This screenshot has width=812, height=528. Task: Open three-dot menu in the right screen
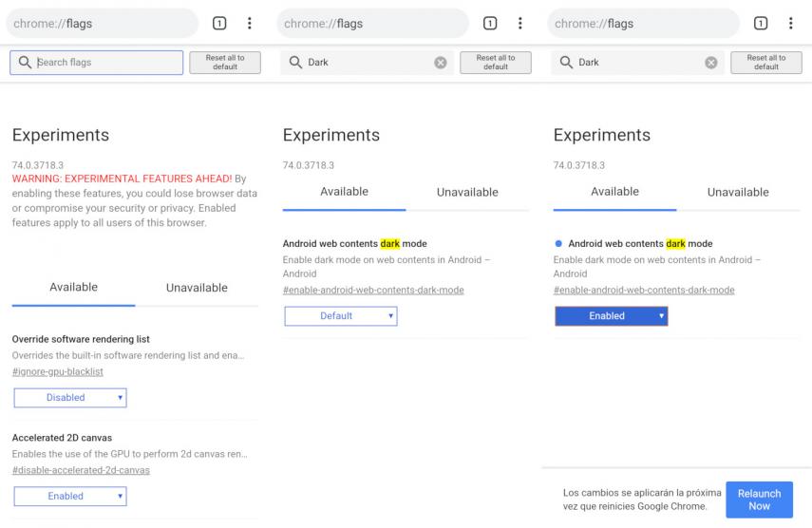[791, 24]
